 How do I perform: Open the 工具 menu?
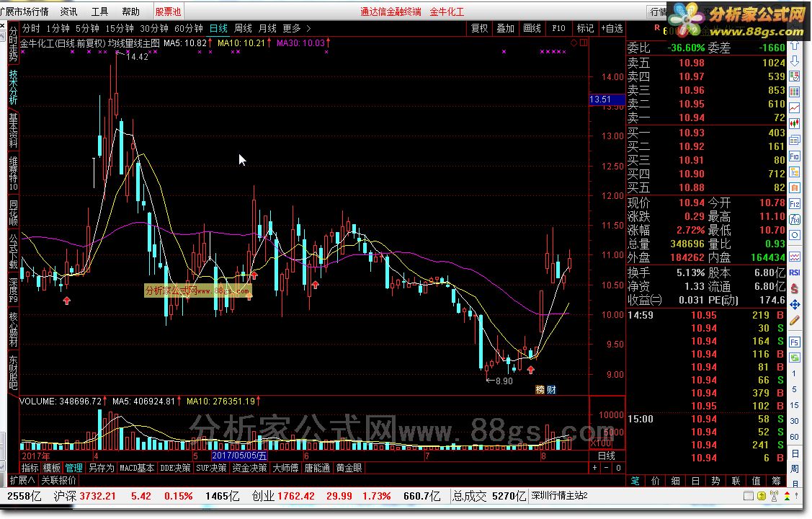click(99, 12)
